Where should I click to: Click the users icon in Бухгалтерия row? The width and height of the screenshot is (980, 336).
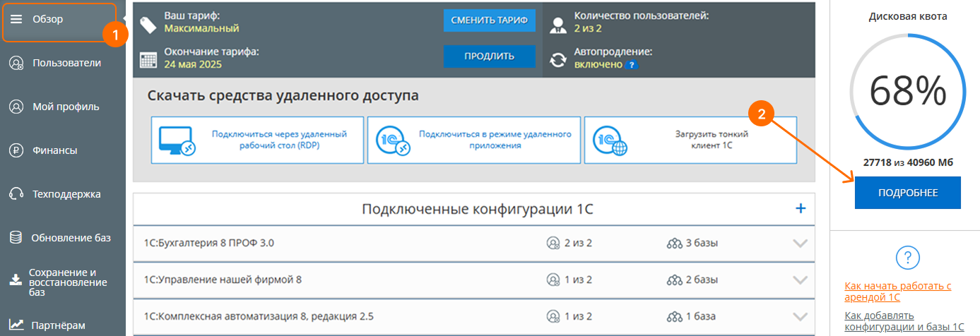pos(553,244)
